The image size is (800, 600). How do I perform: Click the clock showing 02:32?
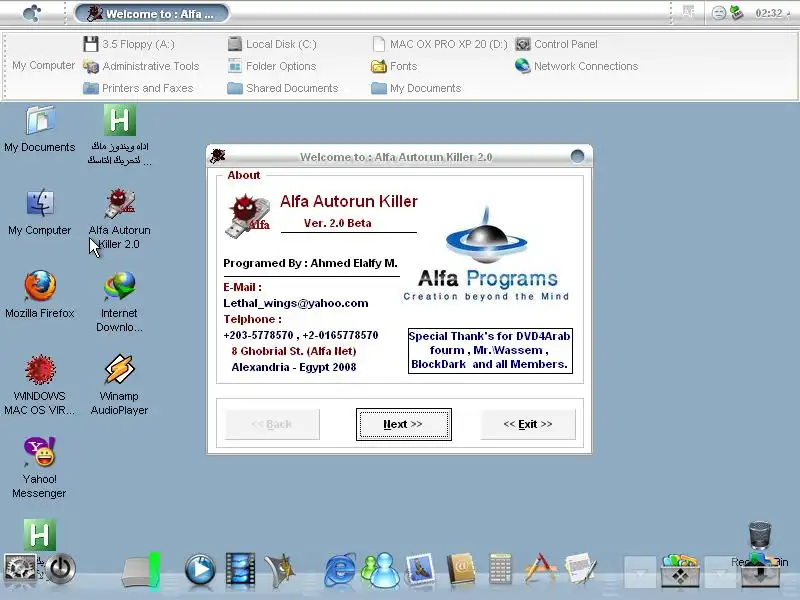point(768,13)
